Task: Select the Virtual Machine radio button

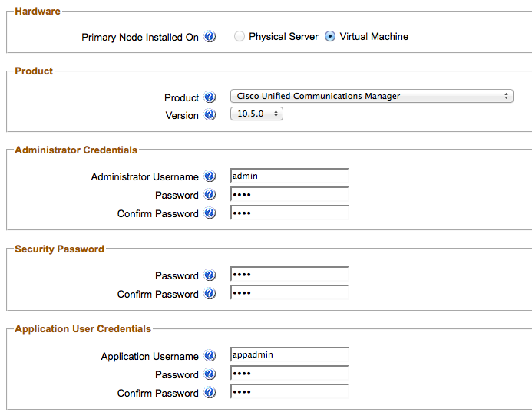Action: point(330,37)
